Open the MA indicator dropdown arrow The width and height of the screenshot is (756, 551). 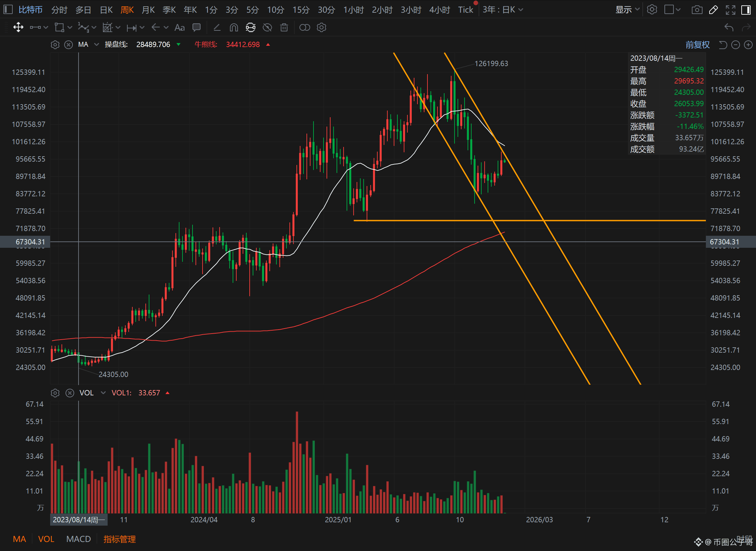coord(96,44)
